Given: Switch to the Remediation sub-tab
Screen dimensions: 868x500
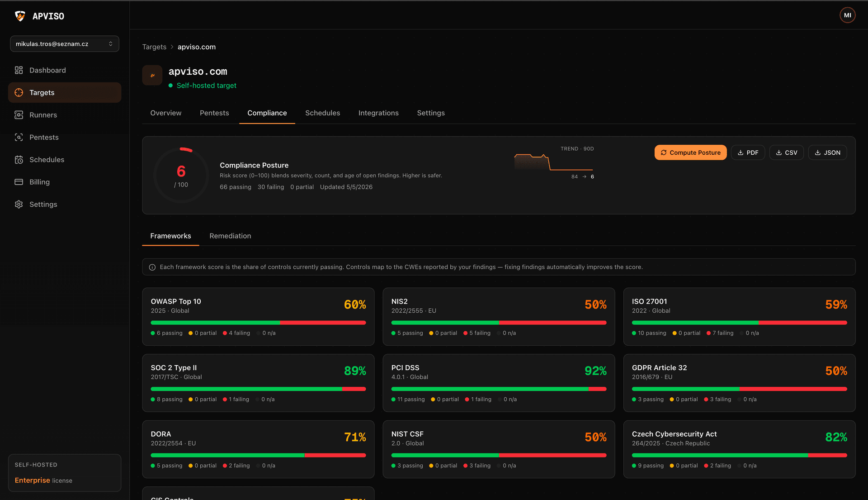Looking at the screenshot, I should tap(230, 236).
